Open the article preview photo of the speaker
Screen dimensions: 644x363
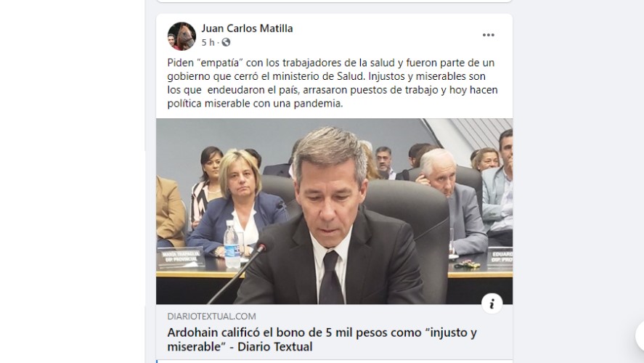click(334, 211)
